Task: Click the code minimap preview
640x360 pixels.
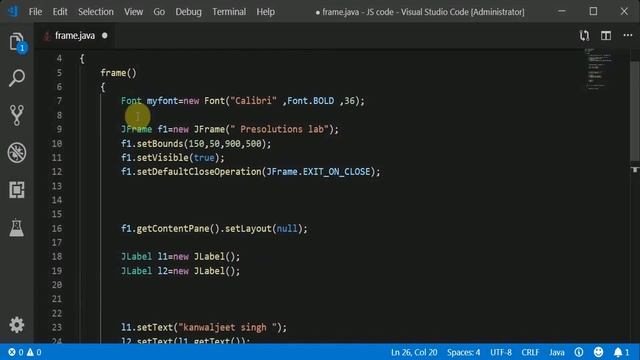Action: 599,69
